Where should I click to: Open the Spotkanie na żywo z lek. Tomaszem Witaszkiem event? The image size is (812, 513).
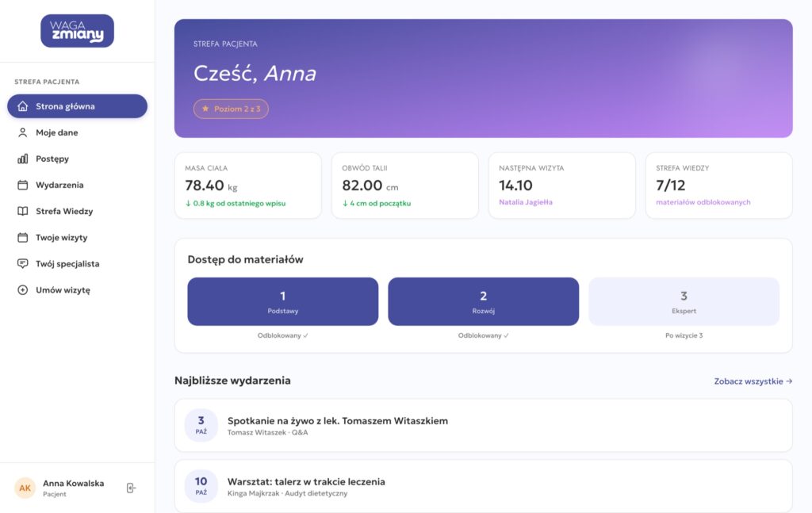tap(483, 426)
